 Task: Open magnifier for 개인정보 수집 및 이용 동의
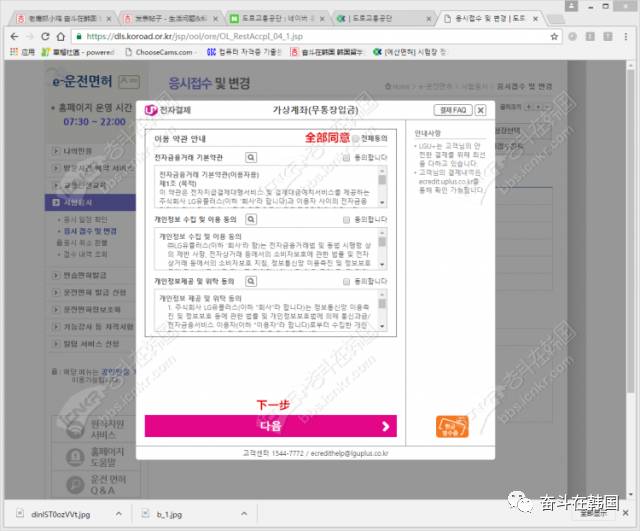coord(251,220)
